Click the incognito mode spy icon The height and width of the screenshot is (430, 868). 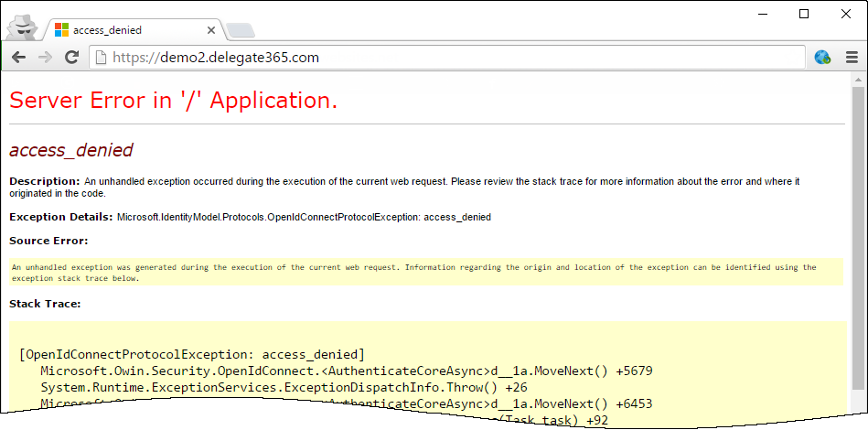[21, 28]
